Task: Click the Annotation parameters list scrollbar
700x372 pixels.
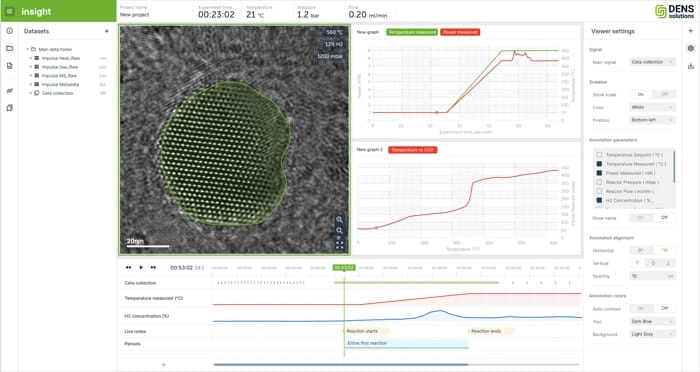Action: 674,167
